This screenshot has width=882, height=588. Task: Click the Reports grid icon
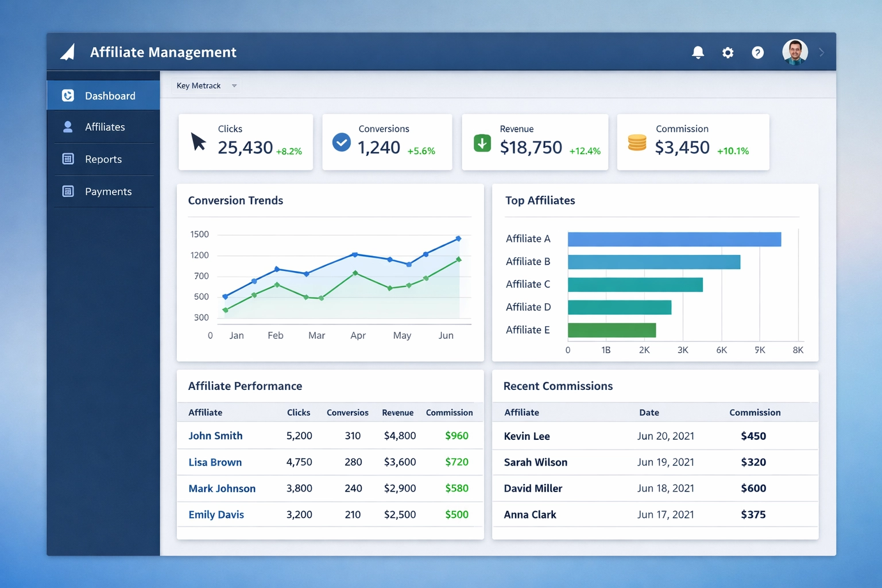click(x=68, y=159)
